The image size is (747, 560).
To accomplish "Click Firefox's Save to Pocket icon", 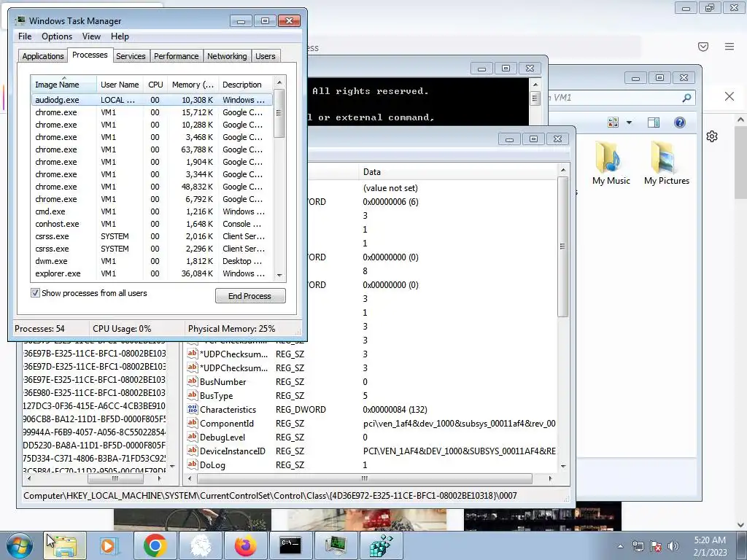I will [703, 47].
